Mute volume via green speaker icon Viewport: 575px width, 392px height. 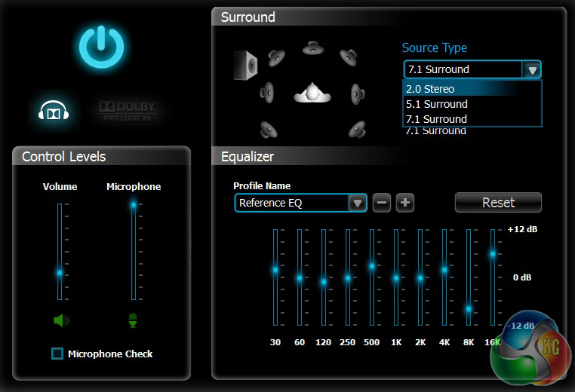pos(61,320)
